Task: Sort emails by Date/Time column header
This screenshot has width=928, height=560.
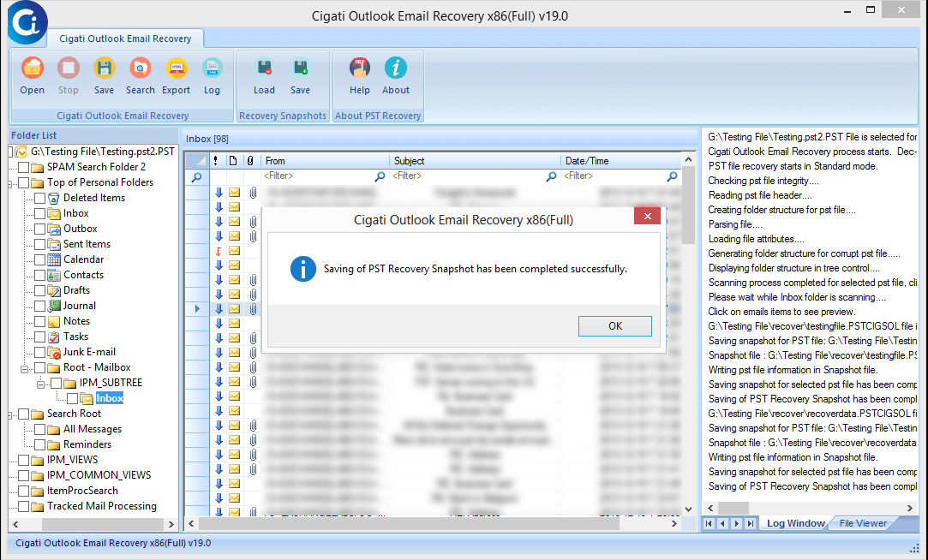Action: pyautogui.click(x=621, y=161)
